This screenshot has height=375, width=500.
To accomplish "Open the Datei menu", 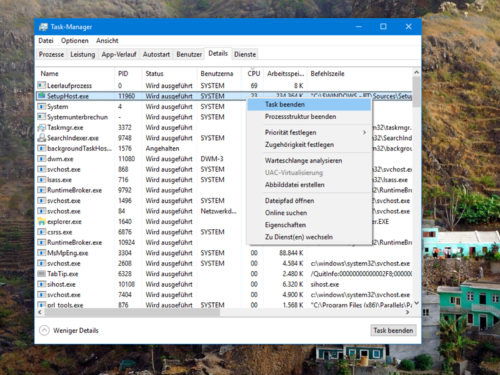I will click(46, 41).
